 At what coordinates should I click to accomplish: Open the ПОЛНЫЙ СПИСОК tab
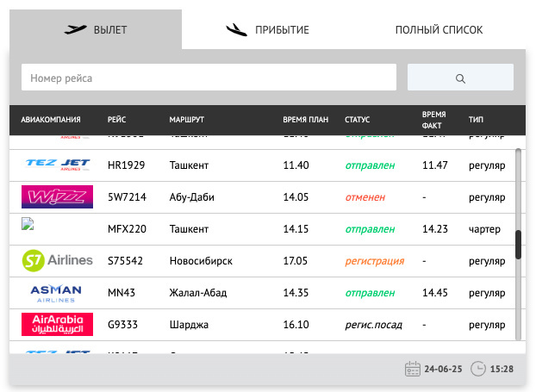click(439, 30)
